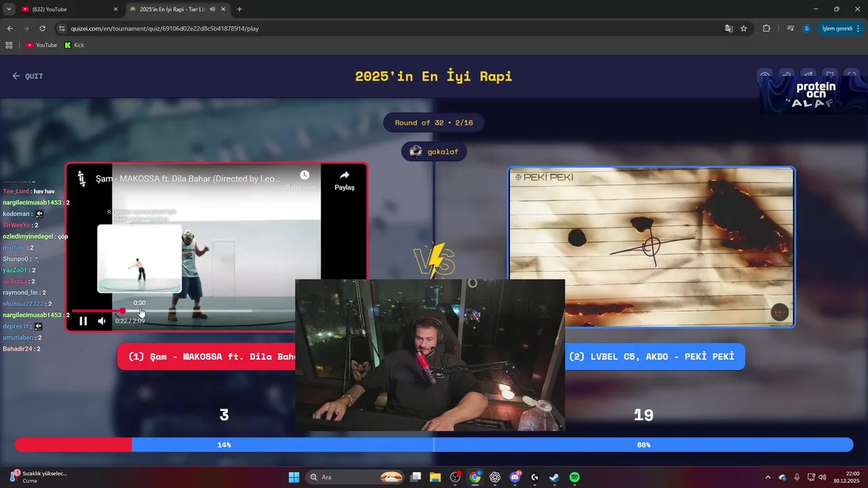Mute the MAKOSSA video volume
The width and height of the screenshot is (868, 488).
click(102, 321)
